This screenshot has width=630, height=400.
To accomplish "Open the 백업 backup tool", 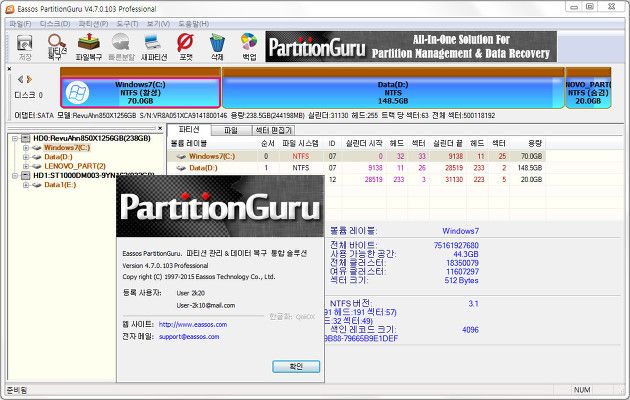I will tap(249, 47).
